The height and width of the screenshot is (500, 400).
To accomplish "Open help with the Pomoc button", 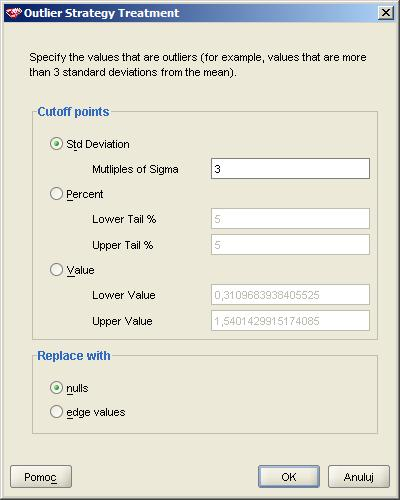I will [41, 477].
